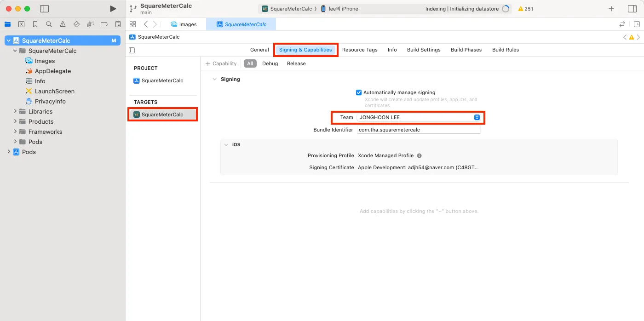This screenshot has width=644, height=321.
Task: Open the library with the plus button
Action: [611, 9]
